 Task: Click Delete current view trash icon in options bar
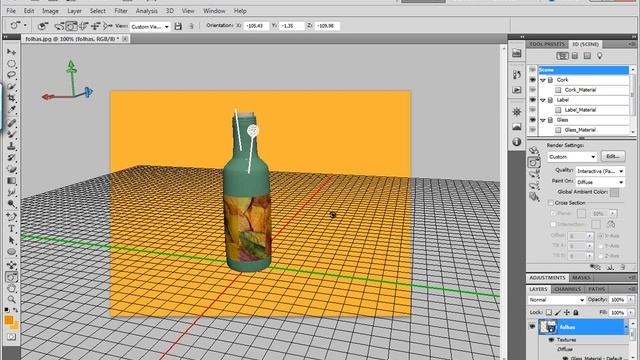(x=191, y=26)
